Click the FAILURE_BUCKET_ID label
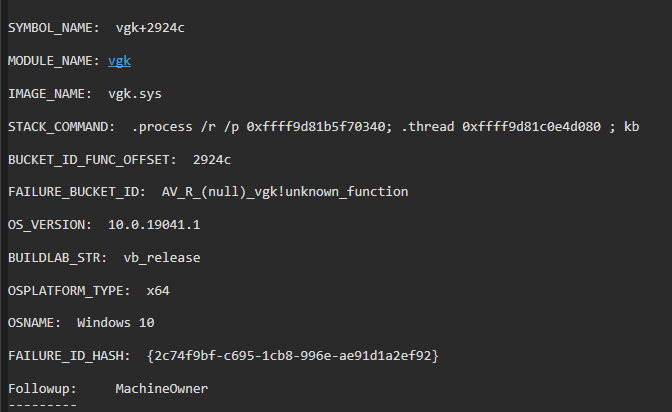Screen dimensions: 672x412 pyautogui.click(x=77, y=192)
